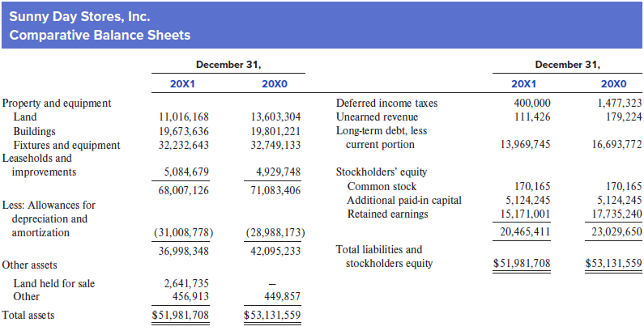Click the unearned revenue value 179,224
The width and height of the screenshot is (644, 335).
pyautogui.click(x=624, y=117)
